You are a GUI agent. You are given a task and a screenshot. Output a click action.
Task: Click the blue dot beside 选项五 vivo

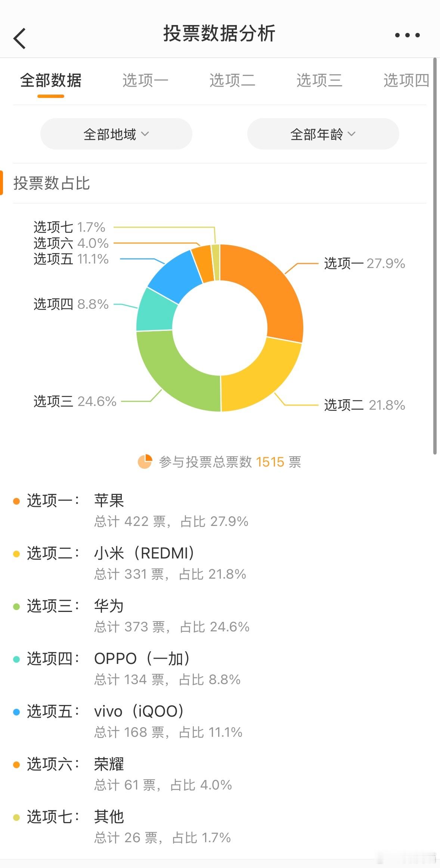(x=16, y=711)
